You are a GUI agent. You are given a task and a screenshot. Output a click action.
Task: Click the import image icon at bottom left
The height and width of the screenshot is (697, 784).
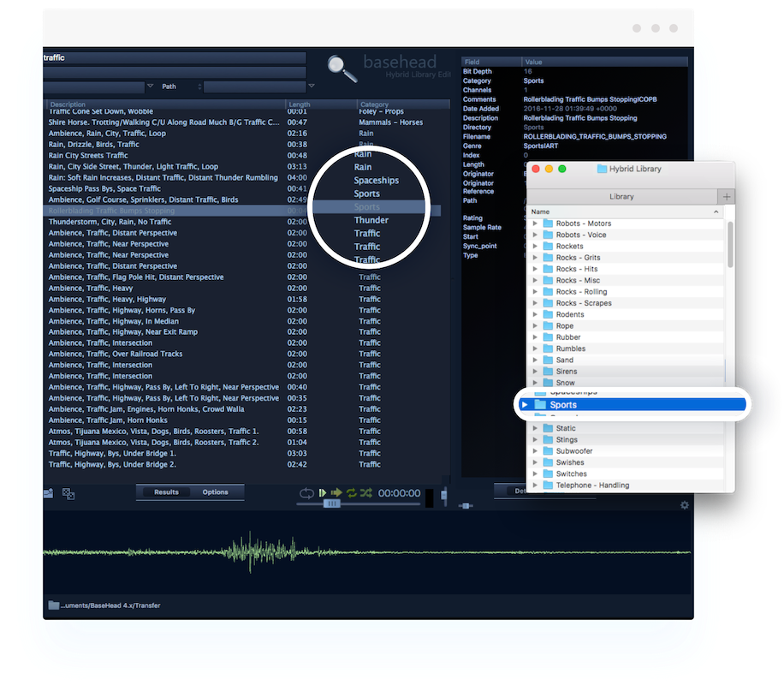[49, 493]
